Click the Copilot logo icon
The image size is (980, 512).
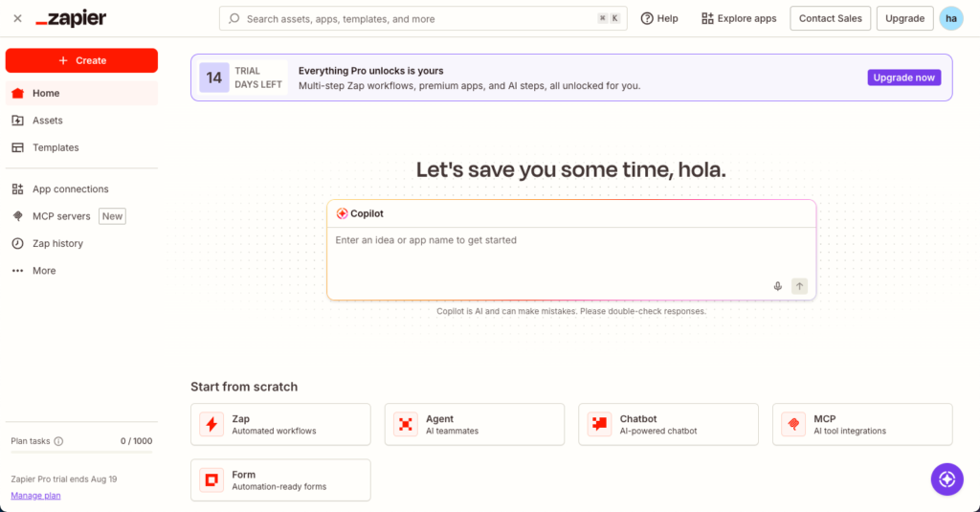pyautogui.click(x=342, y=213)
